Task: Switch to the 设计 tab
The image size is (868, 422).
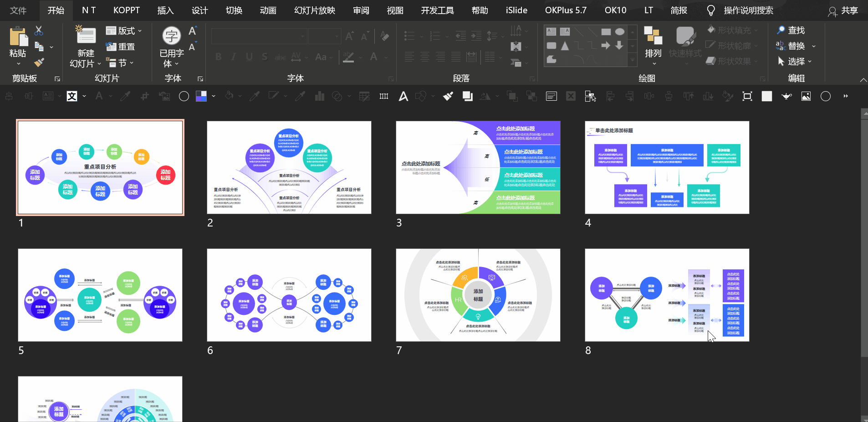Action: tap(199, 10)
